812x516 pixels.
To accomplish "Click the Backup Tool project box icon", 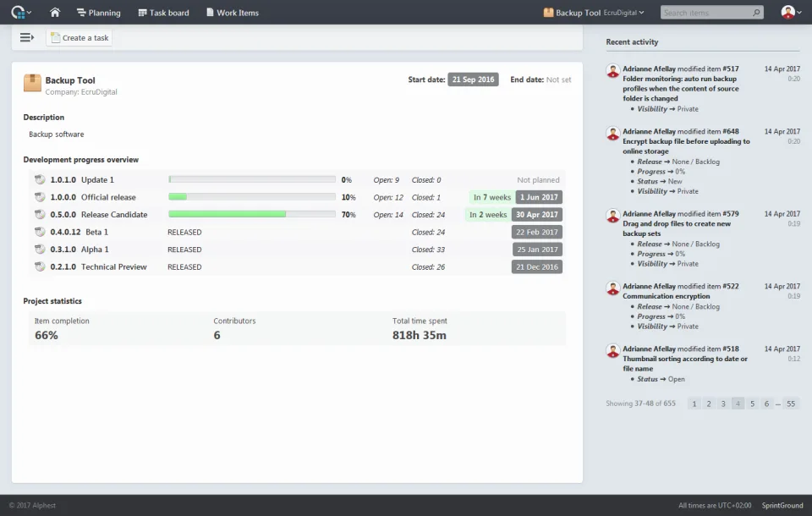I will point(32,83).
